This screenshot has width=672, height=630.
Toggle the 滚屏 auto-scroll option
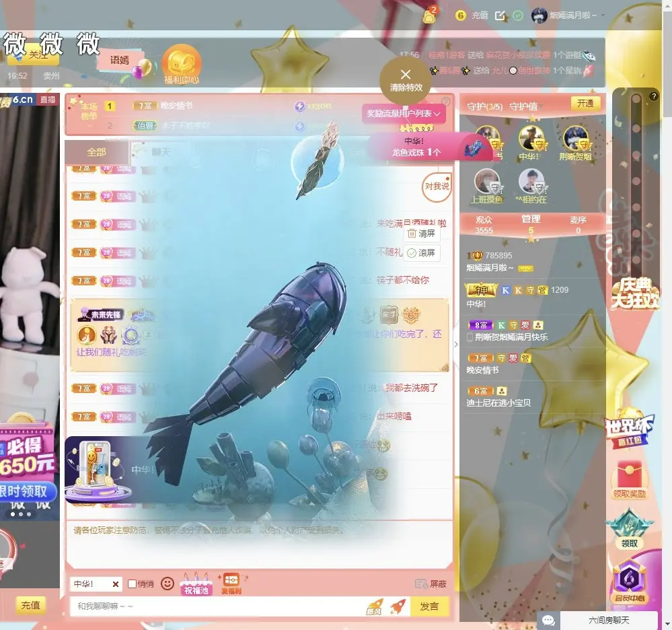click(422, 253)
